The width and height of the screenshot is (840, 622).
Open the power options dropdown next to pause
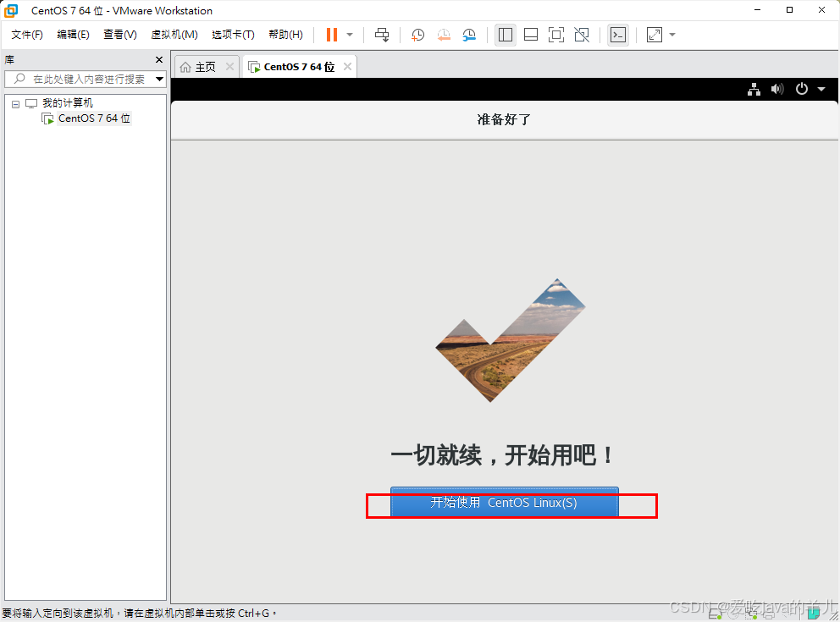(350, 35)
